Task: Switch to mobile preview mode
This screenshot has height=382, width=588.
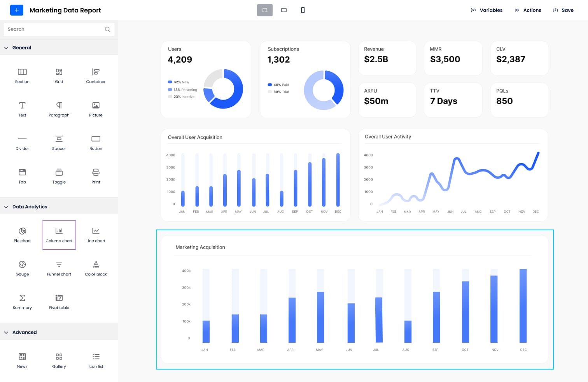Action: click(303, 10)
